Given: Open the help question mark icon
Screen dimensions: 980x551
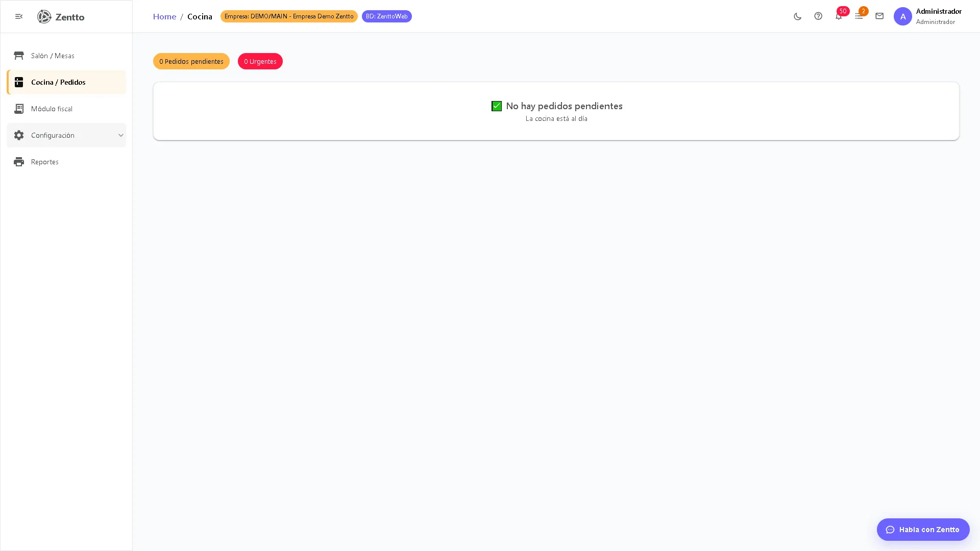Looking at the screenshot, I should 818,16.
